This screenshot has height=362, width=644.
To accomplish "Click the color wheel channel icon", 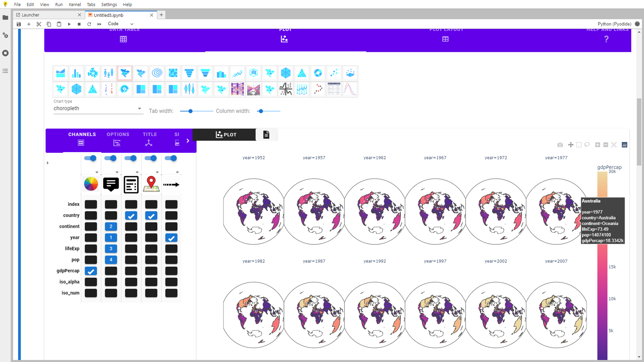I will pos(91,184).
